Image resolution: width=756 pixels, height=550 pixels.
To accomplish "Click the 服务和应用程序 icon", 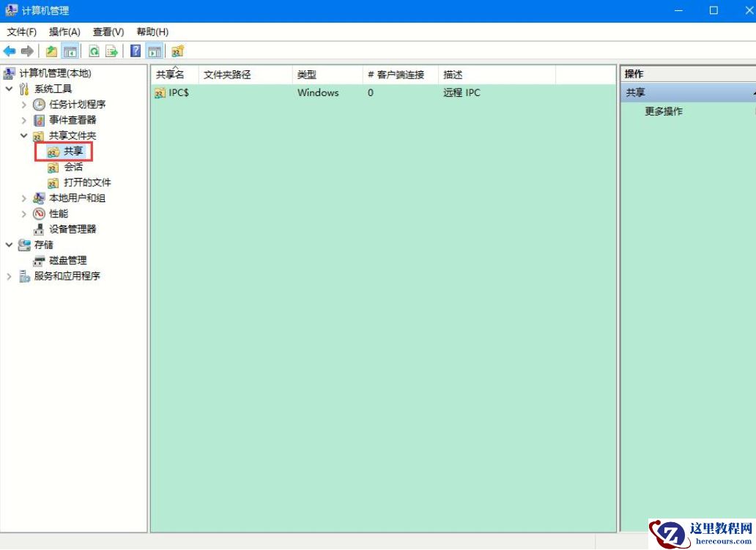I will (24, 276).
